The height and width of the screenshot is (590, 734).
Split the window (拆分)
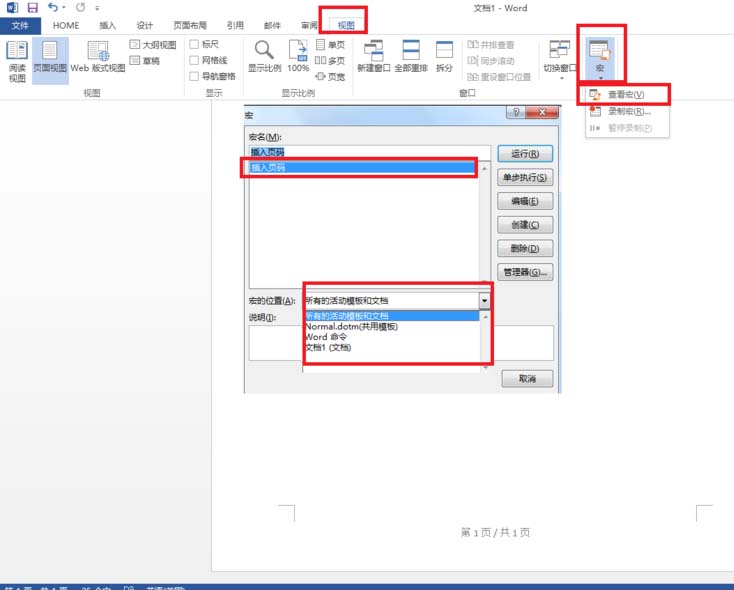click(x=444, y=56)
